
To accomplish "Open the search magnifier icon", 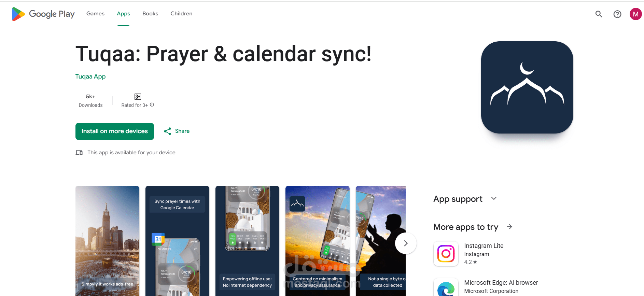I will point(599,14).
